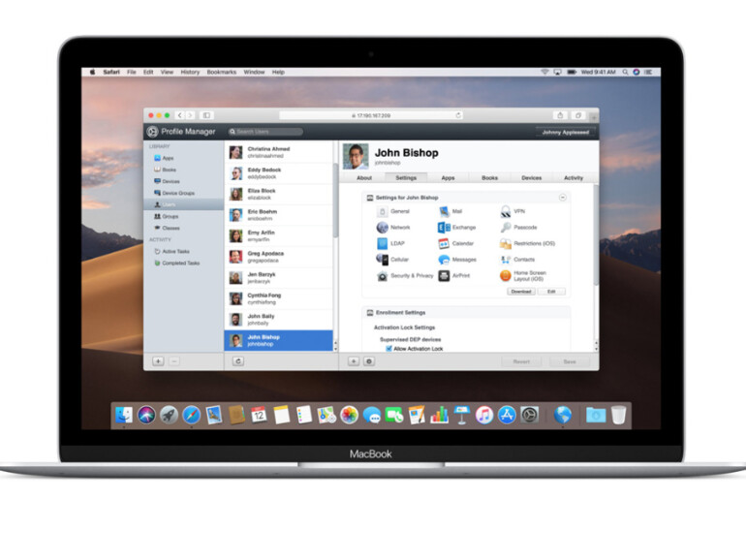The height and width of the screenshot is (560, 746).
Task: Open the Passcode settings icon
Action: coord(506,228)
